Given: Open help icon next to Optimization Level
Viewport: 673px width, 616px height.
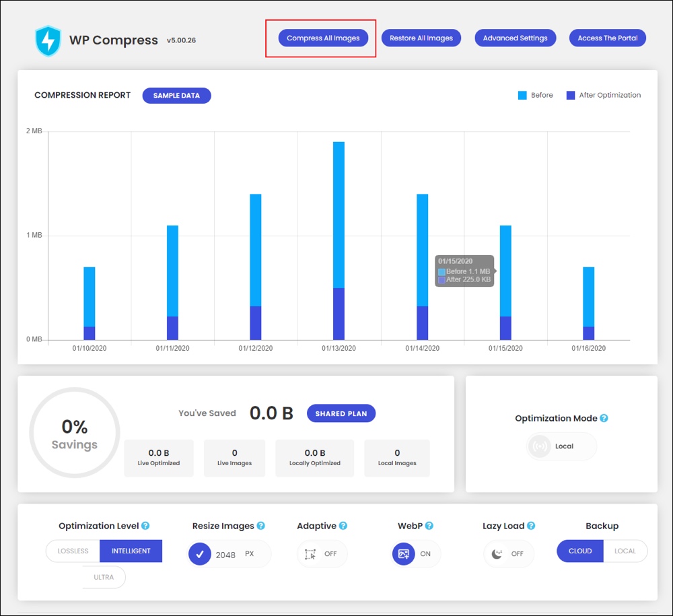Looking at the screenshot, I should pos(145,526).
